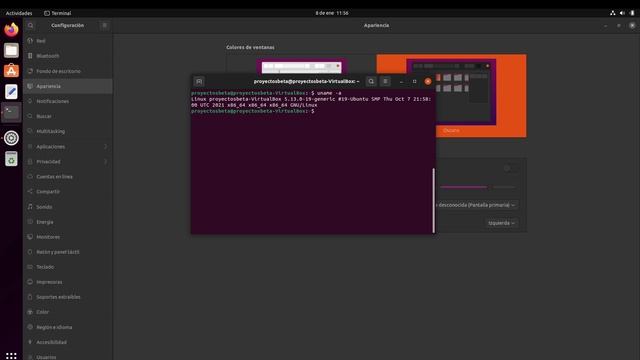Click the power icon in top bar
Image resolution: width=640 pixels, height=360 pixels.
632,13
